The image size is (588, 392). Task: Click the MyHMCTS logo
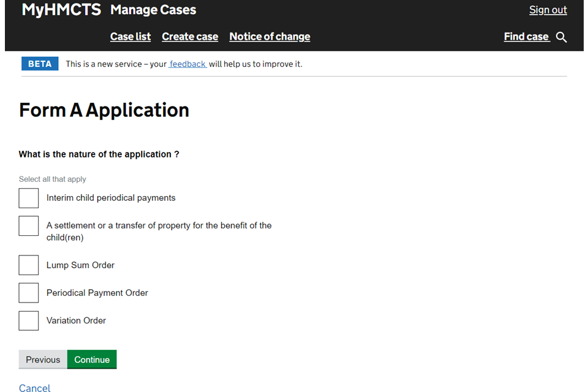click(61, 10)
